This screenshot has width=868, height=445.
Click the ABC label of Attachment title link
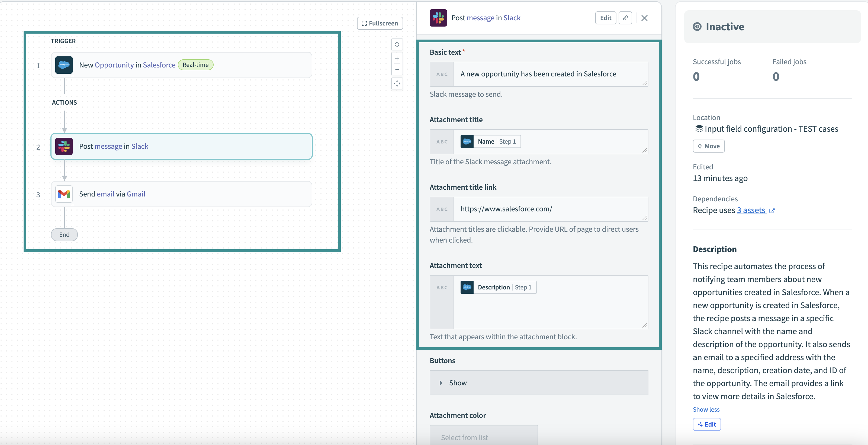(x=442, y=209)
